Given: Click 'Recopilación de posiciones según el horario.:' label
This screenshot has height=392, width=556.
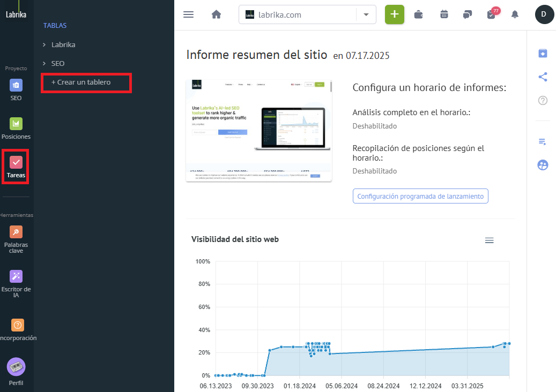Looking at the screenshot, I should click(418, 153).
